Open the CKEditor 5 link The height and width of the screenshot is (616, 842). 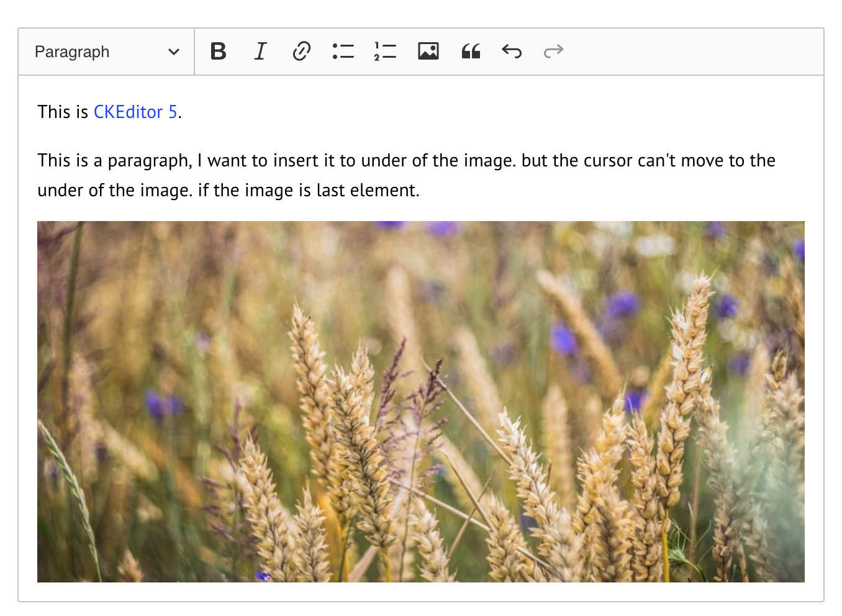[134, 112]
